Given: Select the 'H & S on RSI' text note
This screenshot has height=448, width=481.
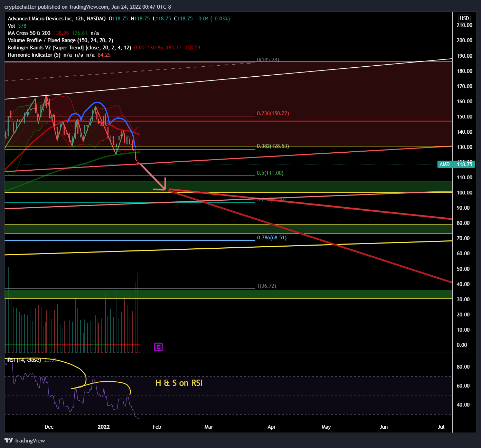Looking at the screenshot, I should 179,383.
